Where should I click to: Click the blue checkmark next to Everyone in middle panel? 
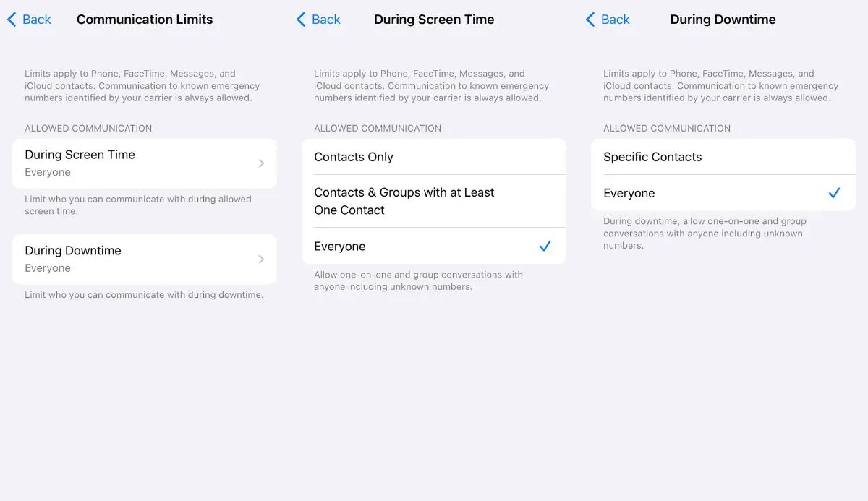pyautogui.click(x=545, y=246)
